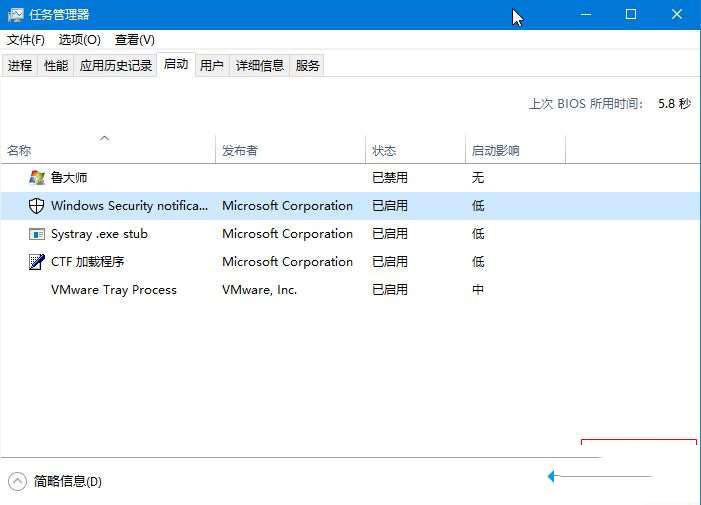Click the sort arrow above 名称 column

(x=104, y=138)
